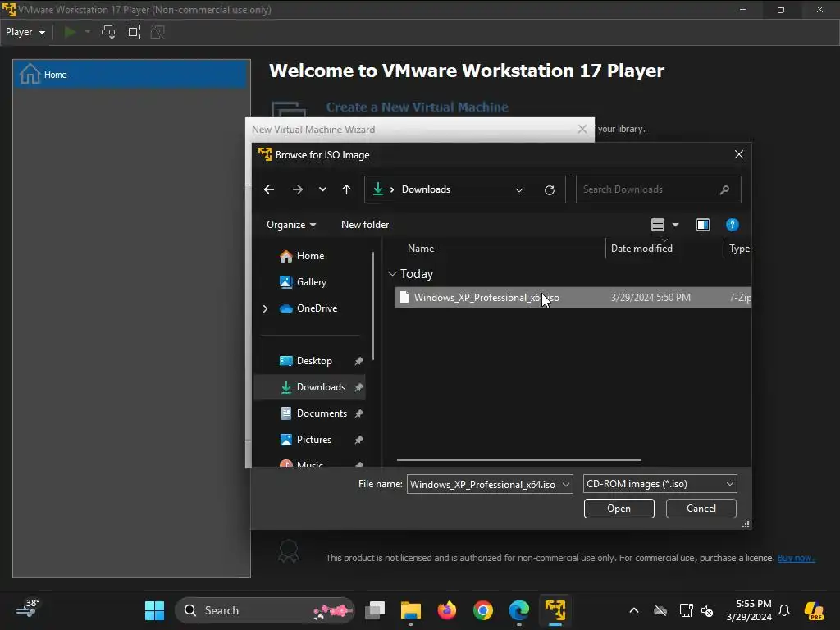
Task: Click the change view list icon
Action: [x=657, y=225]
